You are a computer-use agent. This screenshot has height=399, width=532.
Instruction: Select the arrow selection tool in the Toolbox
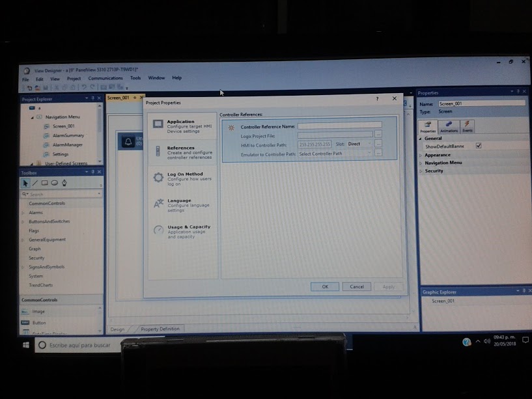click(25, 182)
